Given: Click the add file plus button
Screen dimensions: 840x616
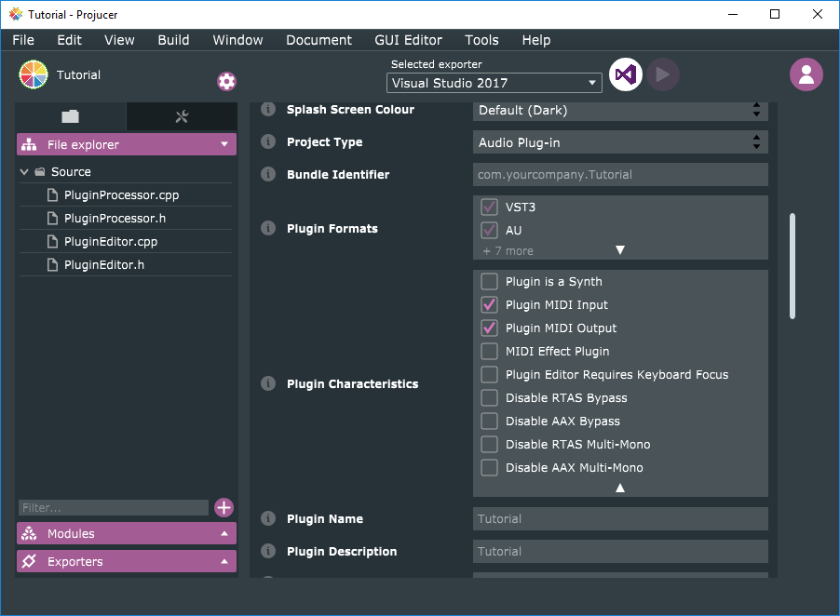Looking at the screenshot, I should [224, 507].
